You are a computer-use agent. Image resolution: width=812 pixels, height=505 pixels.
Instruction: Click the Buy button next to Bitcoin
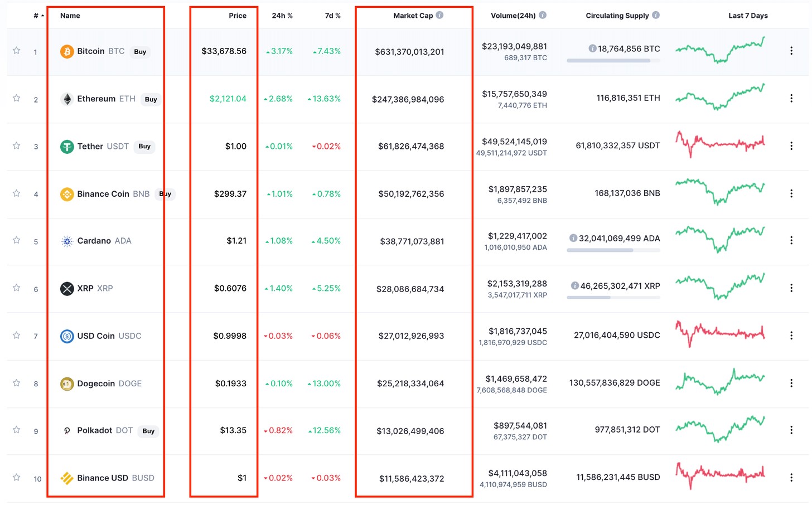click(140, 52)
